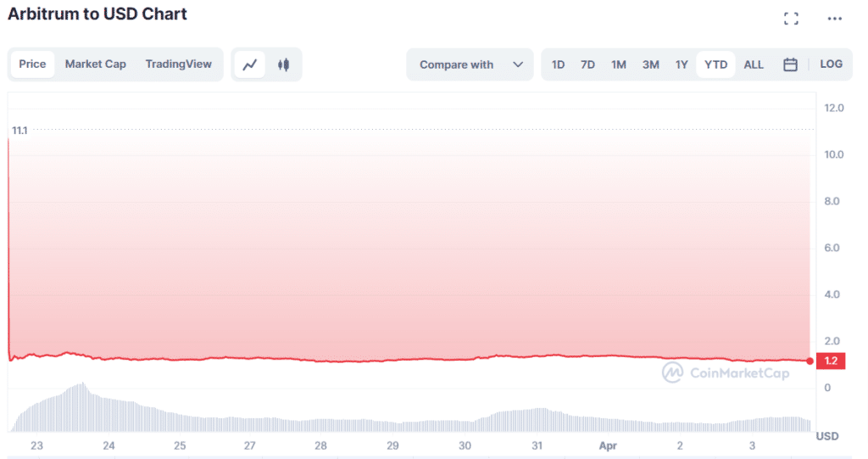Image resolution: width=868 pixels, height=459 pixels.
Task: Click the current price tag 1.2
Action: (831, 361)
